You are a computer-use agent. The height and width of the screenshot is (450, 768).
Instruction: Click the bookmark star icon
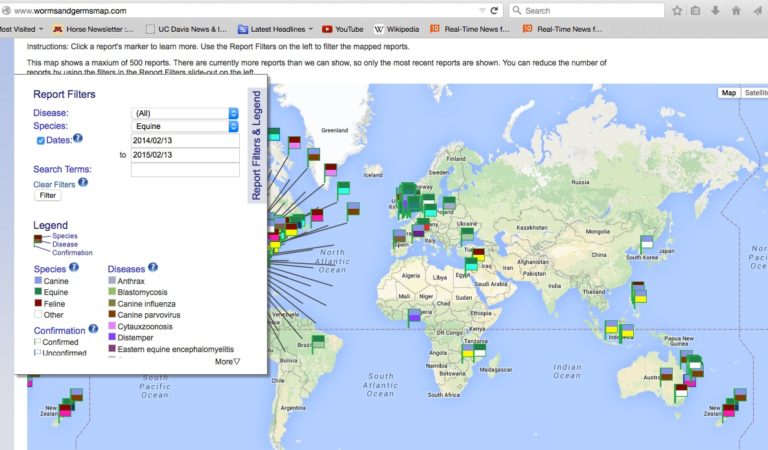point(677,10)
